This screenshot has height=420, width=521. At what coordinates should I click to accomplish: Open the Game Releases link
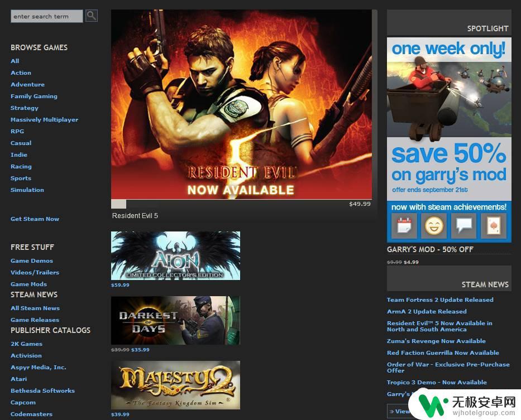[x=35, y=320]
